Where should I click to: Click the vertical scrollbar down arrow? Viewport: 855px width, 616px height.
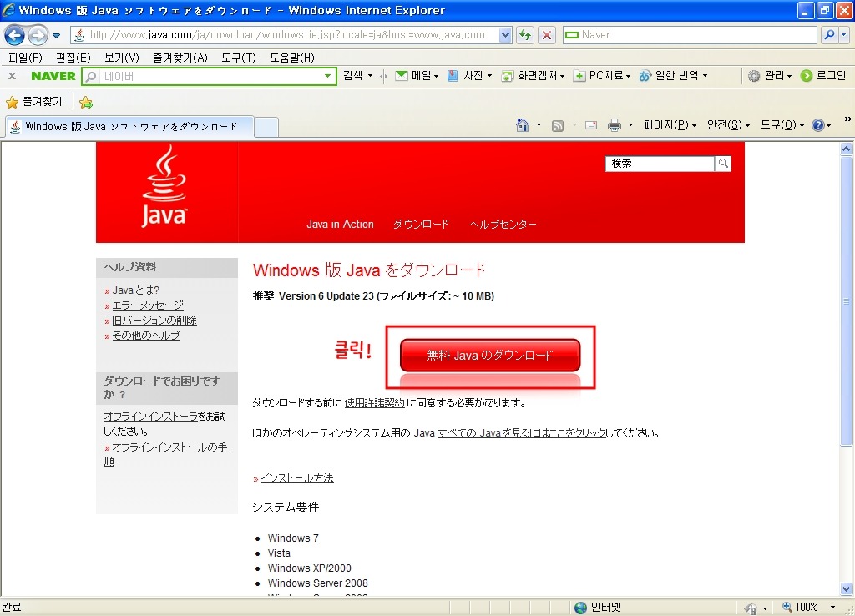tap(847, 588)
